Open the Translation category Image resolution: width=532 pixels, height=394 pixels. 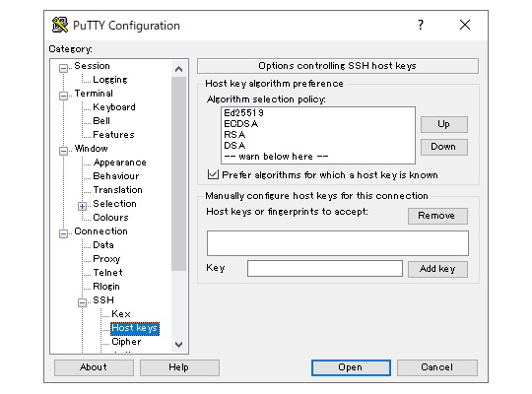click(118, 190)
